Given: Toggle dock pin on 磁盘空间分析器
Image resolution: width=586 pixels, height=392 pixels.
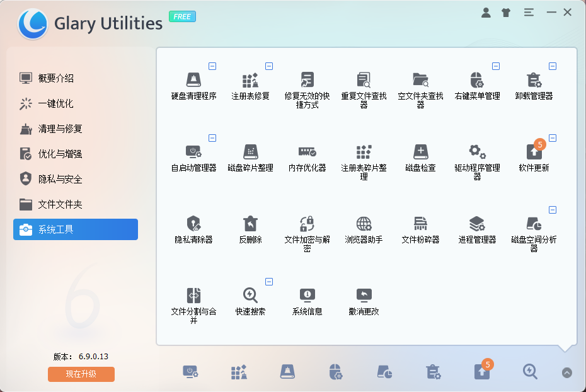Looking at the screenshot, I should 553,210.
